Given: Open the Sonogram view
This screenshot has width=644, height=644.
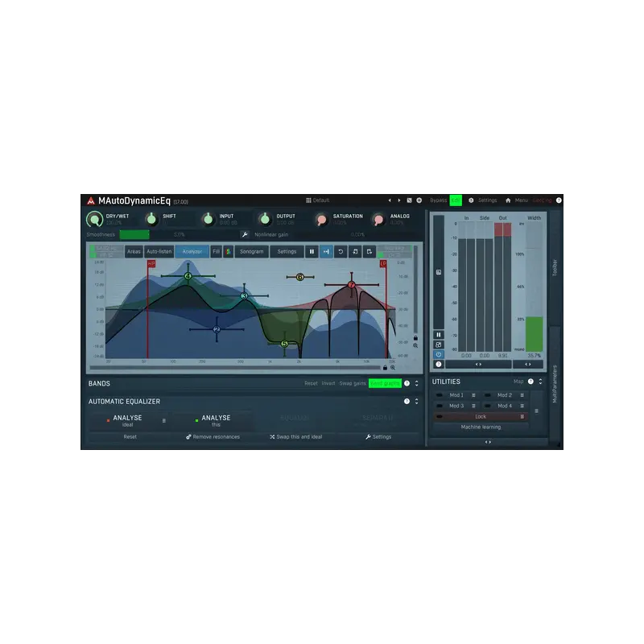Looking at the screenshot, I should coord(251,251).
